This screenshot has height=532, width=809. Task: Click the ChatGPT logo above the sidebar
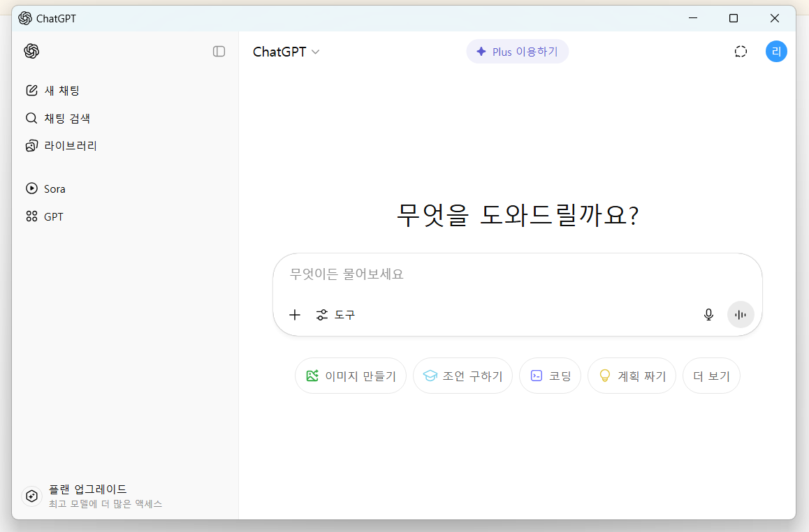31,51
